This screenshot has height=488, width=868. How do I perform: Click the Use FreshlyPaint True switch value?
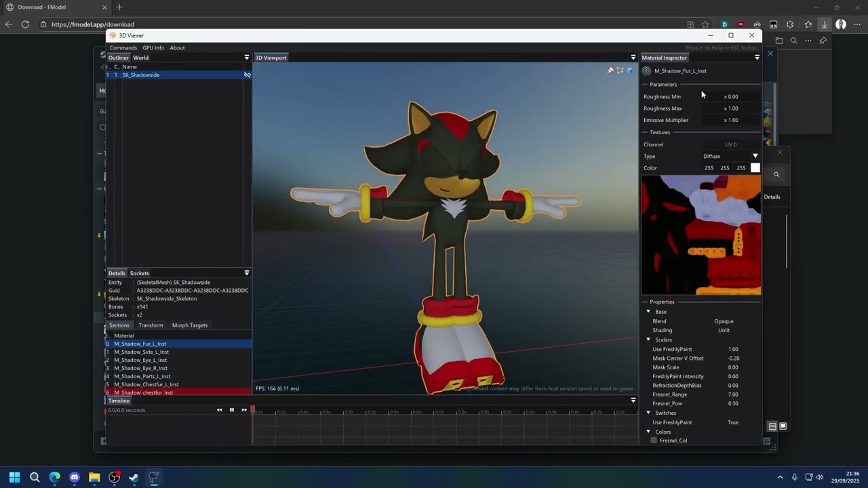[x=733, y=422]
